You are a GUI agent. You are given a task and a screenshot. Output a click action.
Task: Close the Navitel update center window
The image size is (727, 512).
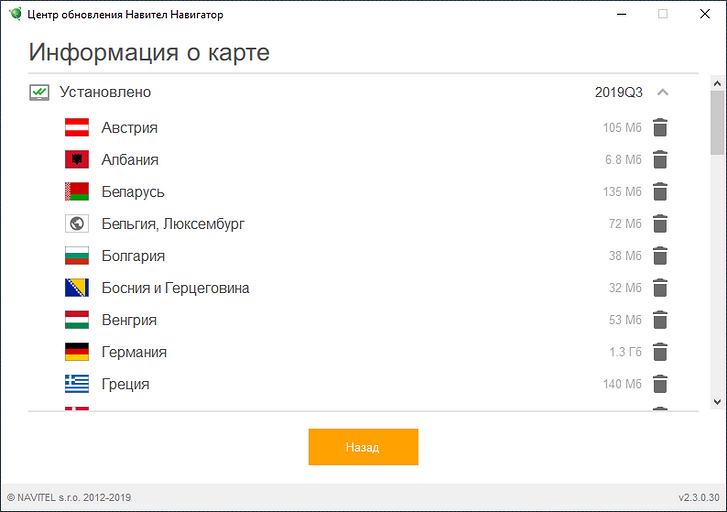705,14
